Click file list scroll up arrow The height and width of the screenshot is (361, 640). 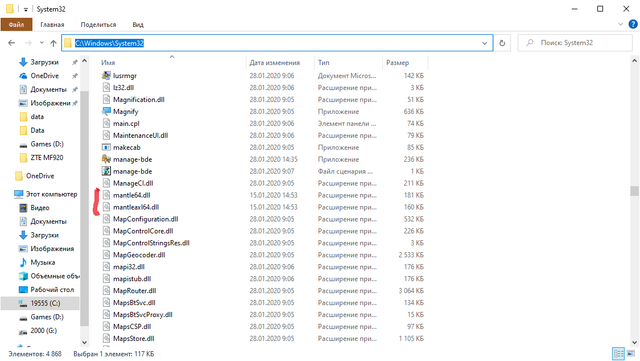[634, 61]
